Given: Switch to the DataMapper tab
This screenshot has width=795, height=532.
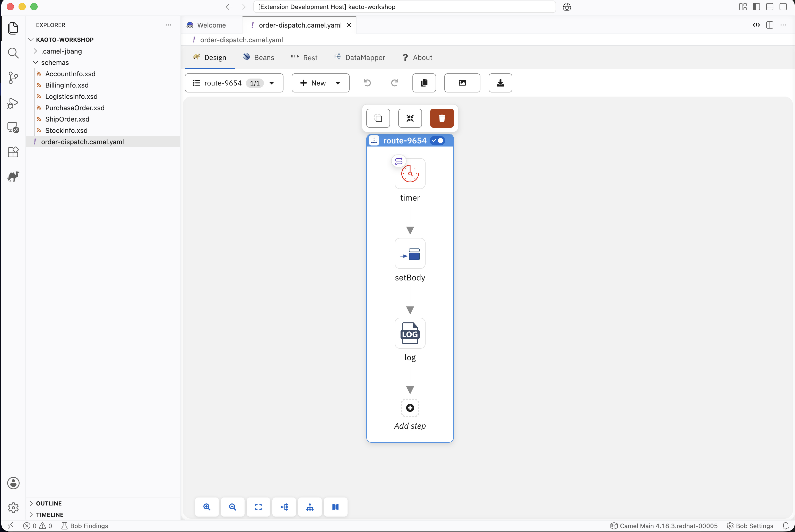Looking at the screenshot, I should tap(359, 57).
